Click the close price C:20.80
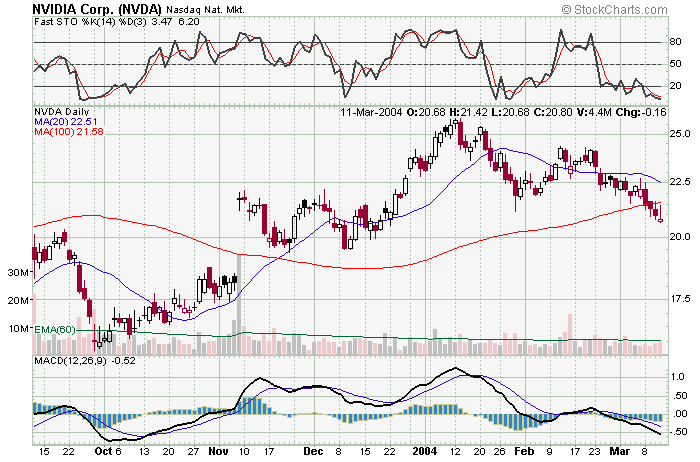The width and height of the screenshot is (700, 462). [552, 112]
